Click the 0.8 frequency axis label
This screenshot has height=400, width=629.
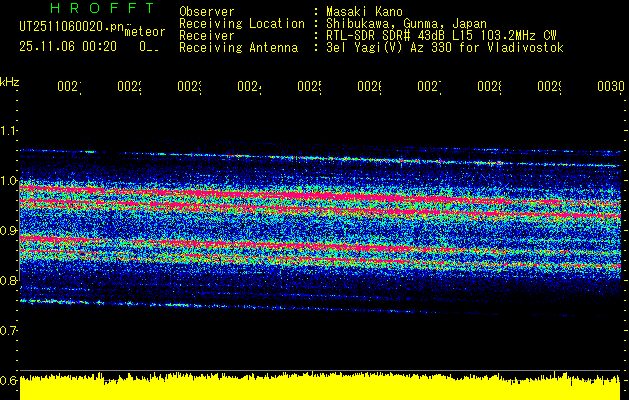pyautogui.click(x=8, y=280)
